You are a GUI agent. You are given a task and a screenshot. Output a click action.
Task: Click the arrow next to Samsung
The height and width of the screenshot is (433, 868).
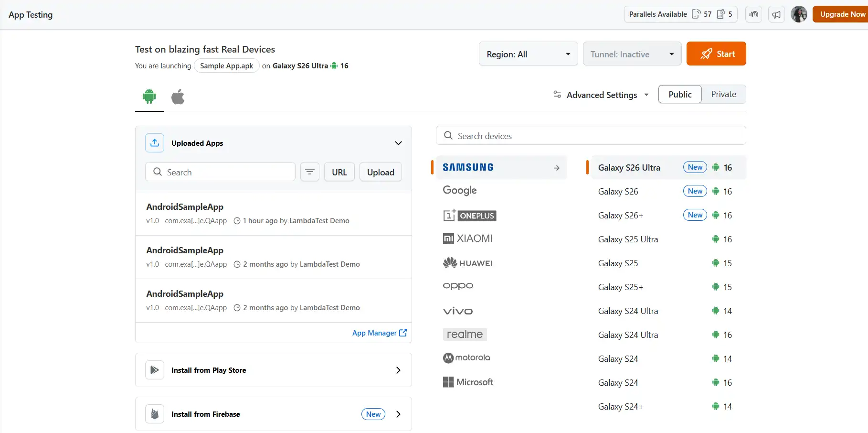557,168
